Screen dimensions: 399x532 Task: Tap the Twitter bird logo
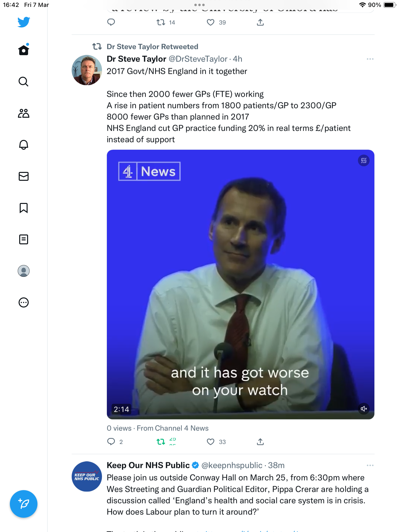click(24, 22)
